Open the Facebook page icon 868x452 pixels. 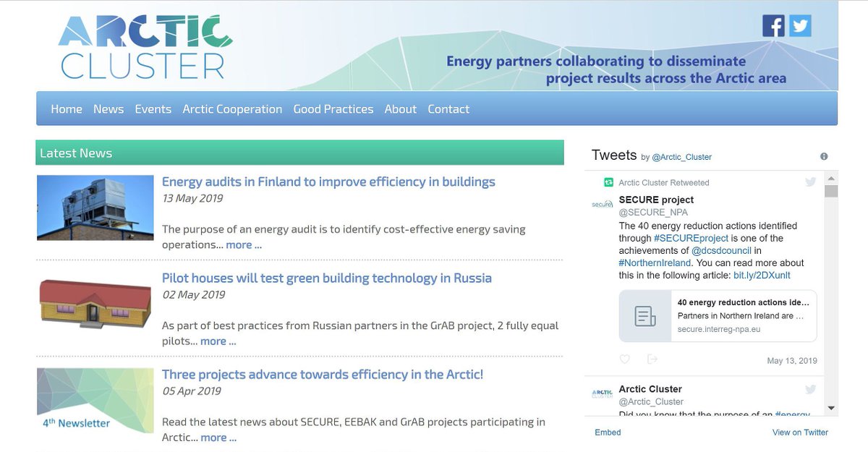coord(773,25)
